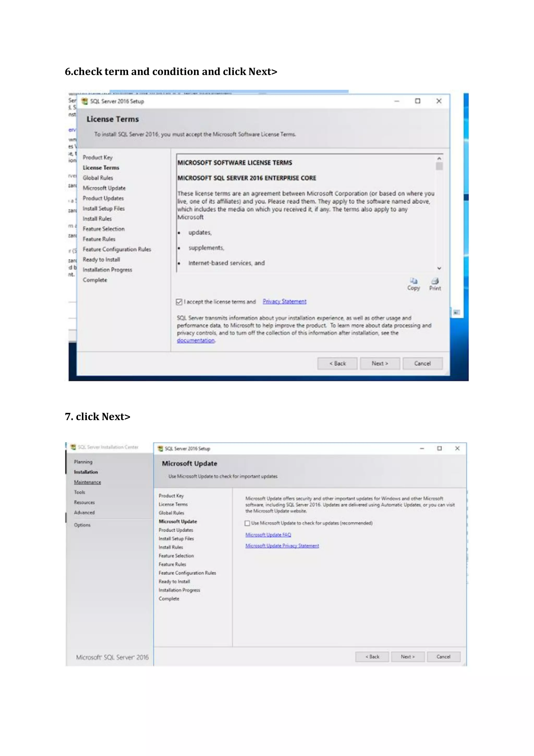Click Next in Microsoft Update window
Viewport: 534px width, 756px height.
[408, 657]
